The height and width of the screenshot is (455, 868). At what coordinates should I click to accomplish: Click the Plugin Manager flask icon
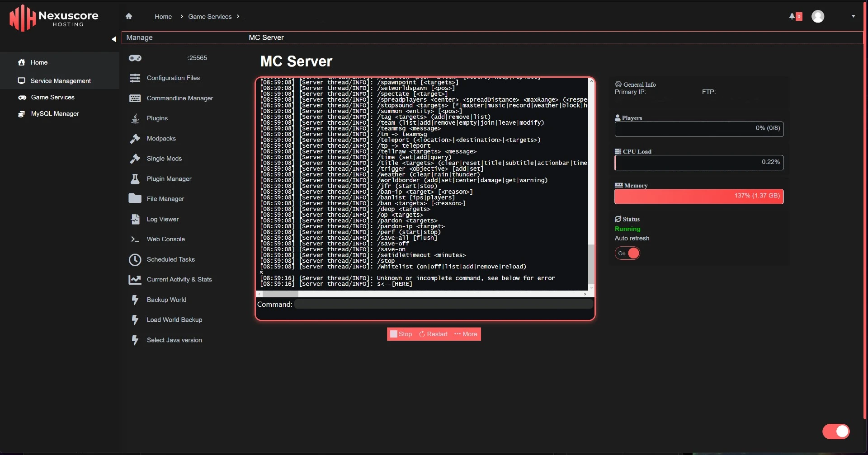(x=135, y=179)
